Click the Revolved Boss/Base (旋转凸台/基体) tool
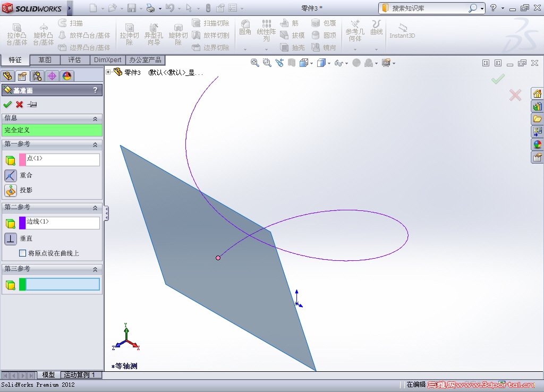Screen dimensions: 544x392 tap(44, 35)
